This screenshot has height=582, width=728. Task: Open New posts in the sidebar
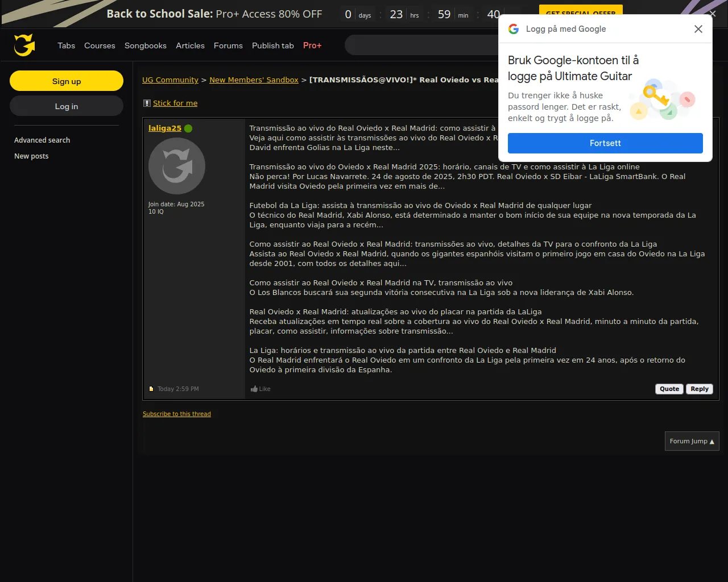31,156
